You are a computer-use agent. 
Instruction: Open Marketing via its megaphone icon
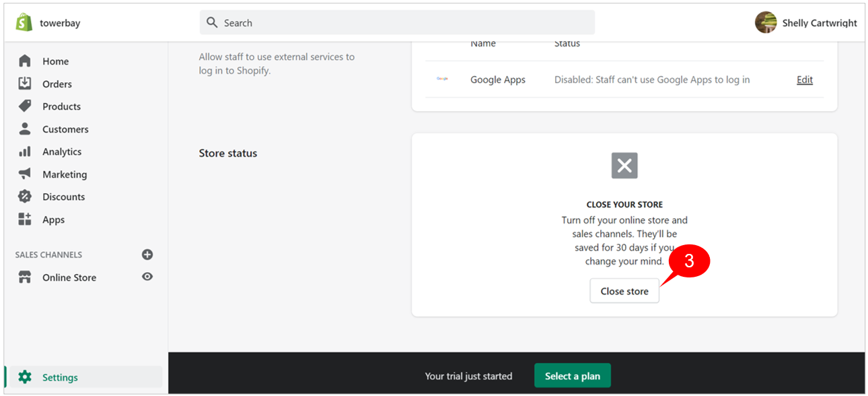[x=25, y=174]
